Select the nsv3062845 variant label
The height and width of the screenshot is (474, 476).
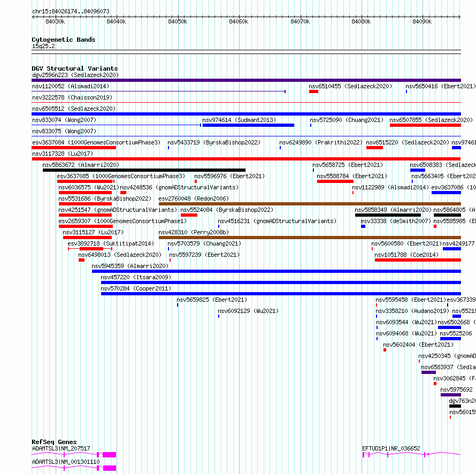455,378
